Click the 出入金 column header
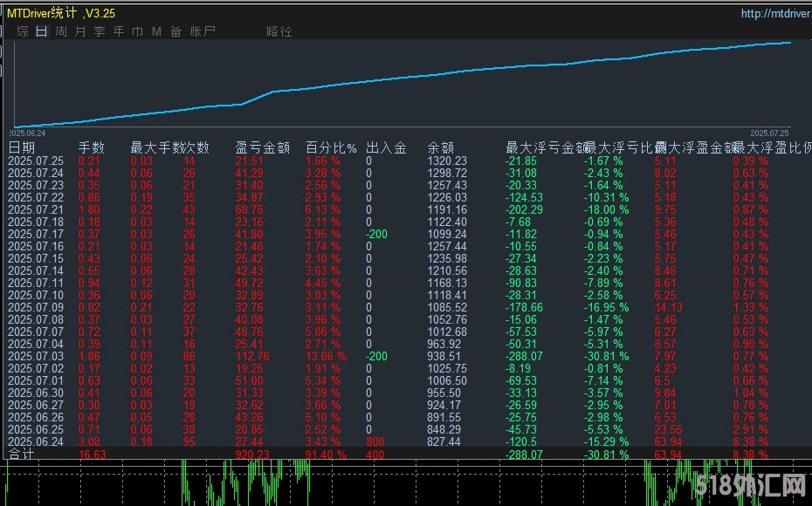This screenshot has height=506, width=812. click(x=386, y=147)
